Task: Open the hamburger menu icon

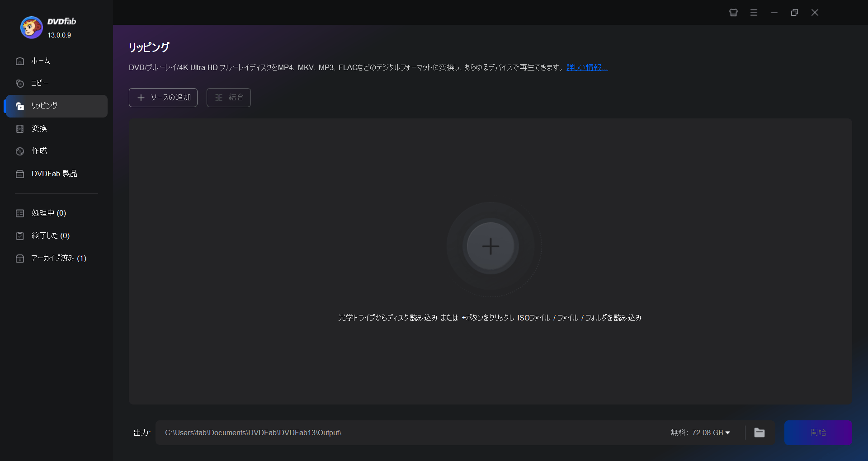Action: [754, 13]
